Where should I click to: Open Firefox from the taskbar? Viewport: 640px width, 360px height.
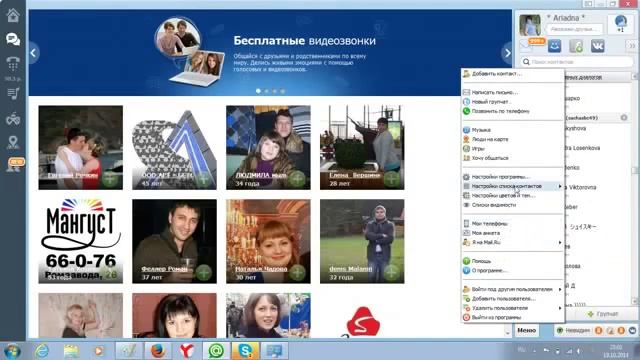point(158,351)
